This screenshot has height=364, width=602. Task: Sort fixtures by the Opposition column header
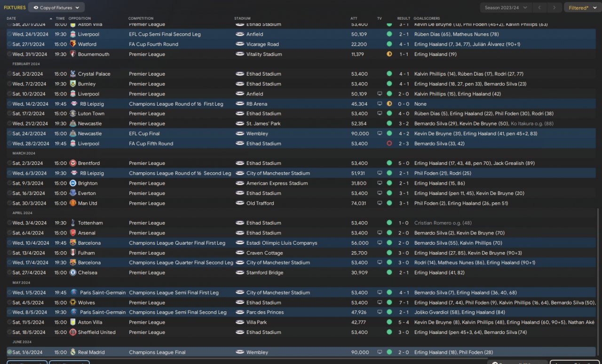[x=79, y=18]
